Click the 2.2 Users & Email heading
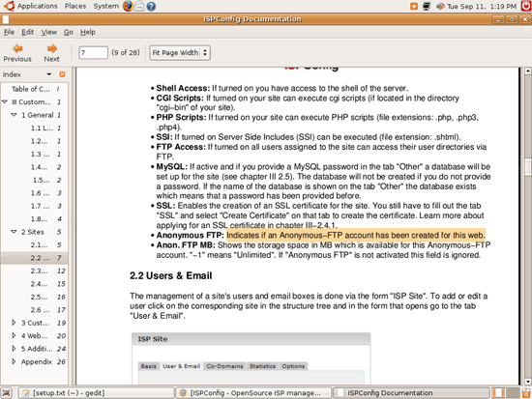 tap(170, 275)
